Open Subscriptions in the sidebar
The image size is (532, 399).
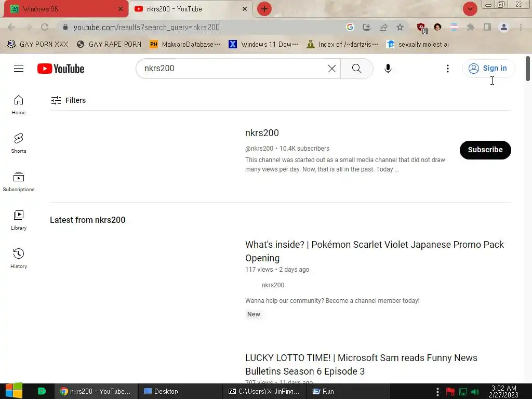click(19, 182)
